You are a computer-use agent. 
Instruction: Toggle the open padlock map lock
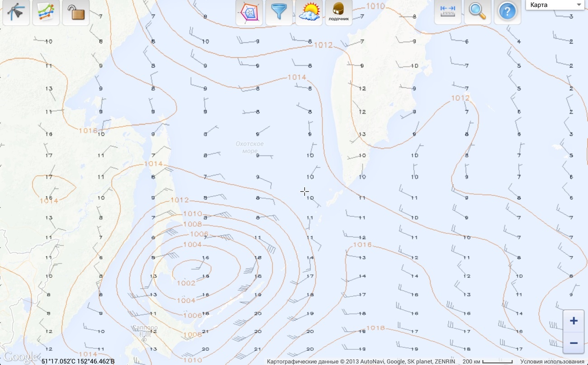click(76, 13)
